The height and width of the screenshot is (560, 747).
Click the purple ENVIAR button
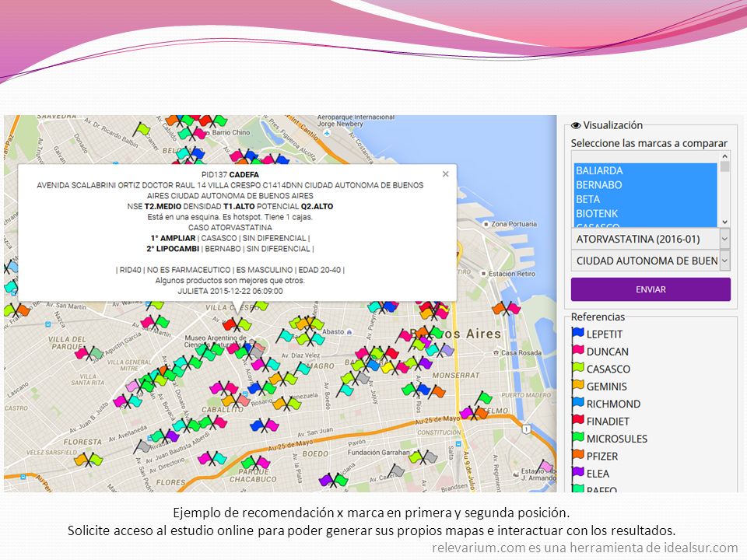pyautogui.click(x=651, y=289)
